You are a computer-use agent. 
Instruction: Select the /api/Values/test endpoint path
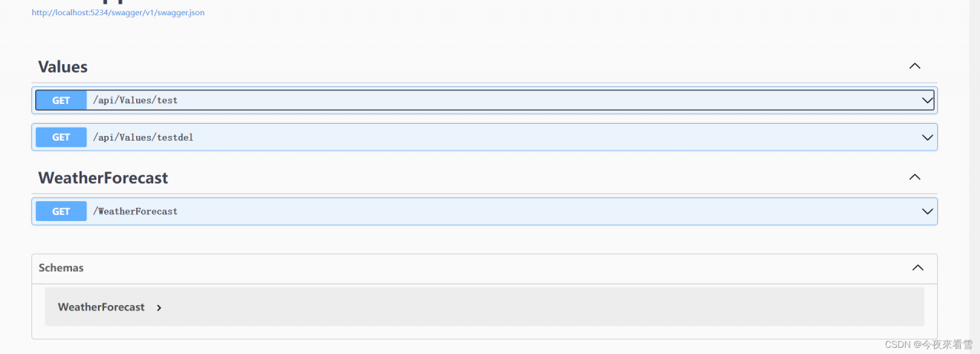tap(136, 100)
